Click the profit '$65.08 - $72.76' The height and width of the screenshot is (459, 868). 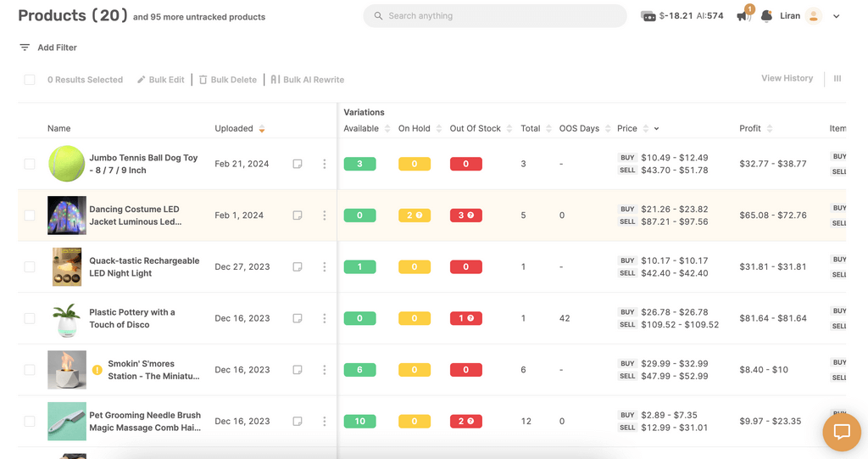coord(773,216)
